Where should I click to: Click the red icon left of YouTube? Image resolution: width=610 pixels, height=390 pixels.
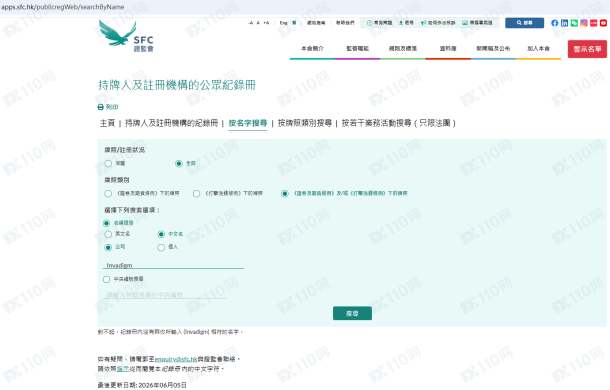click(x=594, y=23)
